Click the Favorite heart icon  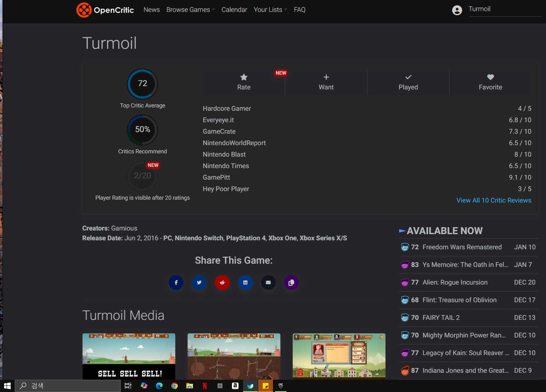click(x=491, y=77)
